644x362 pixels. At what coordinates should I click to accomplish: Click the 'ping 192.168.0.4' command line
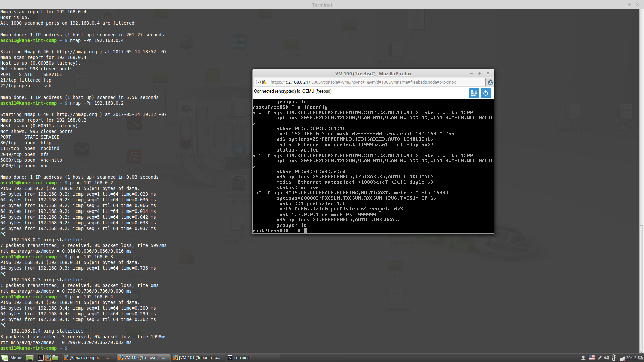coord(91,297)
